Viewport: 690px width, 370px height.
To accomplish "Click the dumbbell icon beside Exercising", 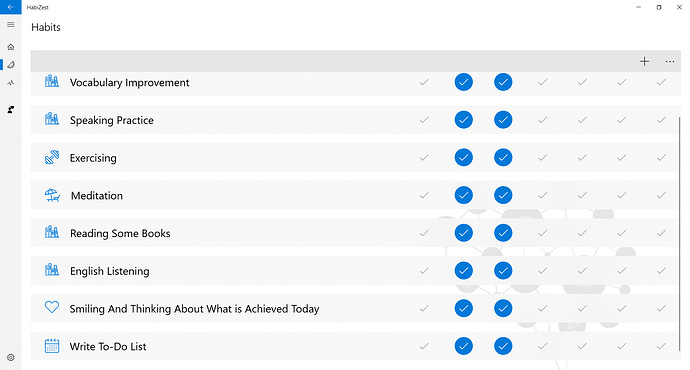I will [x=52, y=158].
